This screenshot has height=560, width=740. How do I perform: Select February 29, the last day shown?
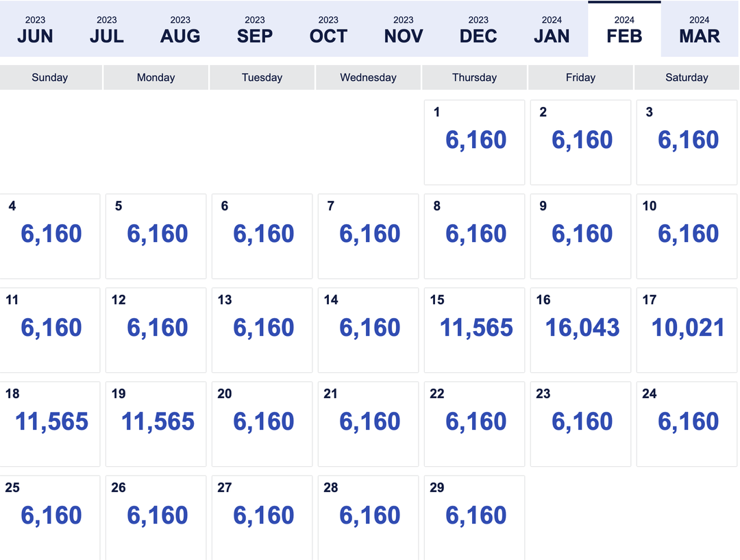click(x=474, y=514)
